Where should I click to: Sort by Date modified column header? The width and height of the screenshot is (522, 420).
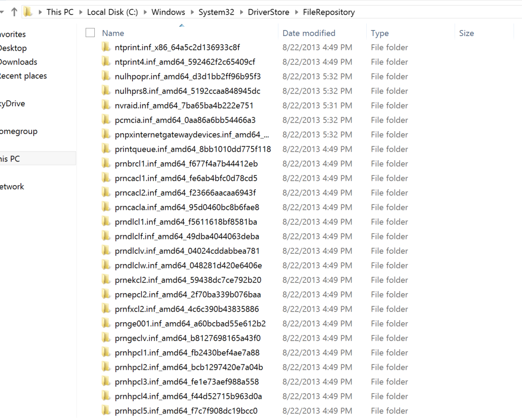pos(309,33)
